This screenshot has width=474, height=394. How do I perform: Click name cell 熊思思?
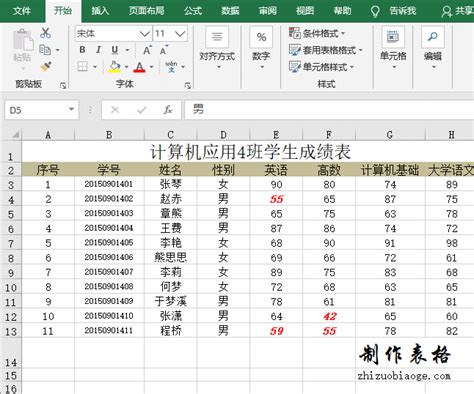coord(171,258)
